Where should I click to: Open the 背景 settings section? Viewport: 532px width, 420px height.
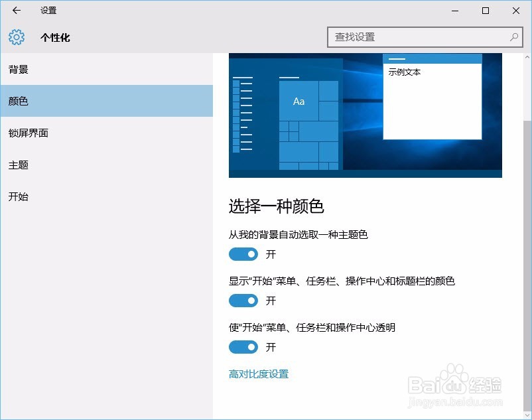pos(107,69)
